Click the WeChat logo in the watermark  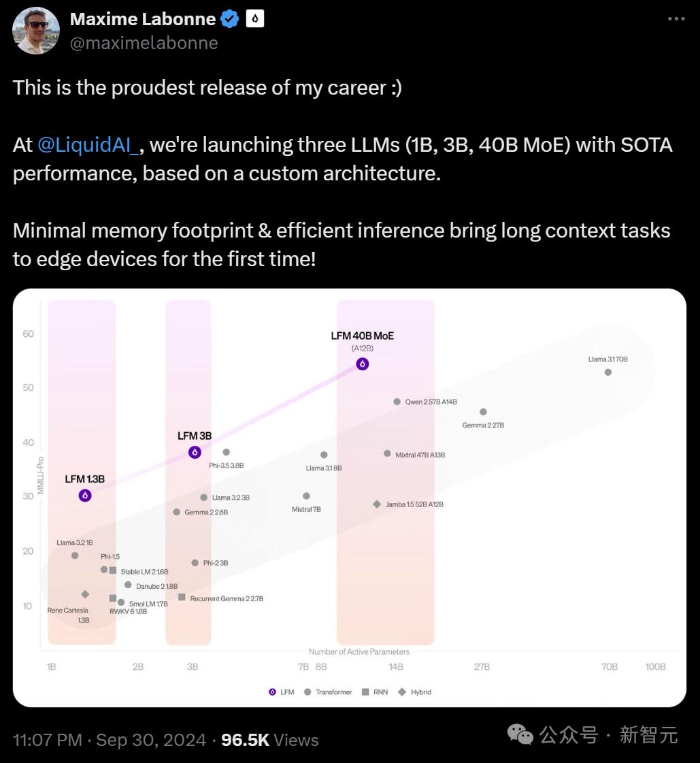(x=522, y=734)
